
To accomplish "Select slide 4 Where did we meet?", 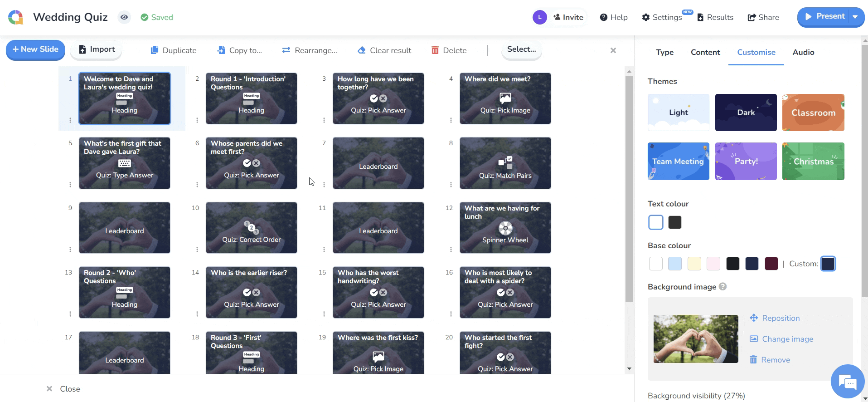I will 505,98.
